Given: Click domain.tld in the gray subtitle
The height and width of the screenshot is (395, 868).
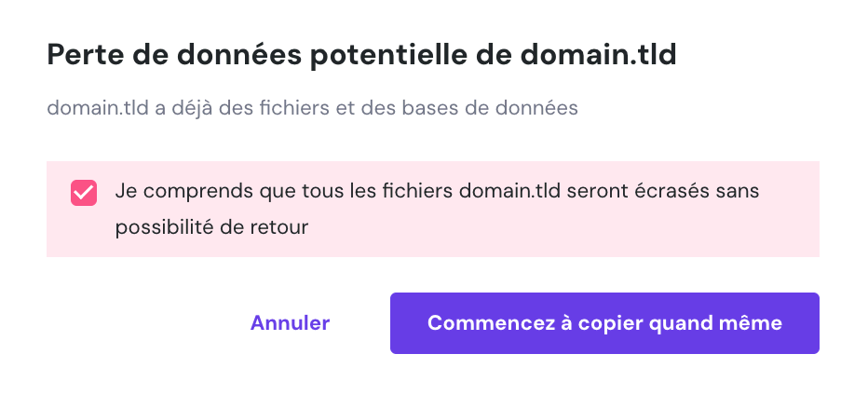Looking at the screenshot, I should 98,108.
